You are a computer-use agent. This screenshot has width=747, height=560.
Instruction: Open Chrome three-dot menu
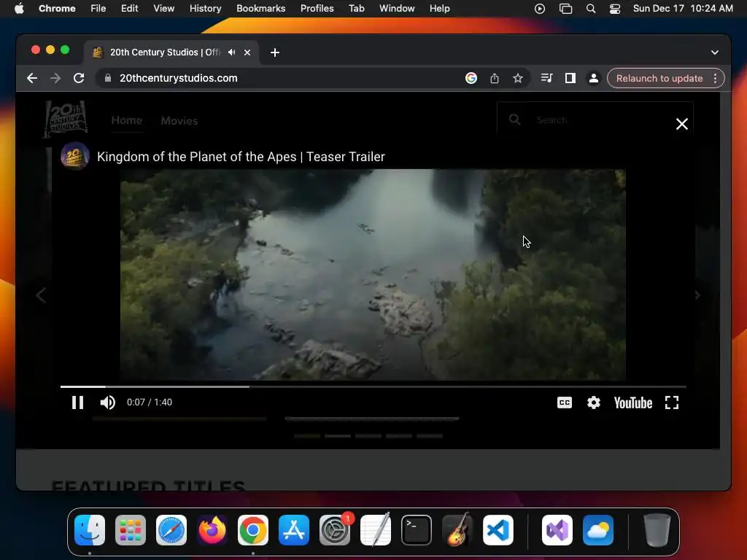(x=715, y=78)
